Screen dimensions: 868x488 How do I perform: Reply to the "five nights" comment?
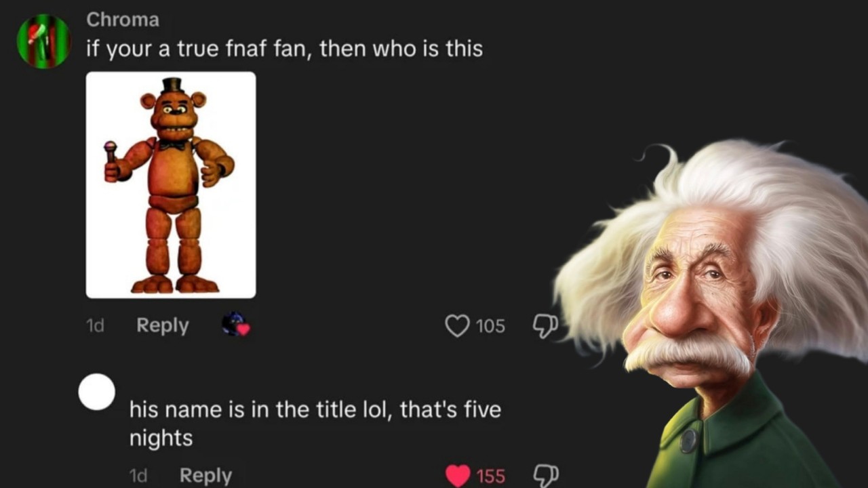[205, 476]
